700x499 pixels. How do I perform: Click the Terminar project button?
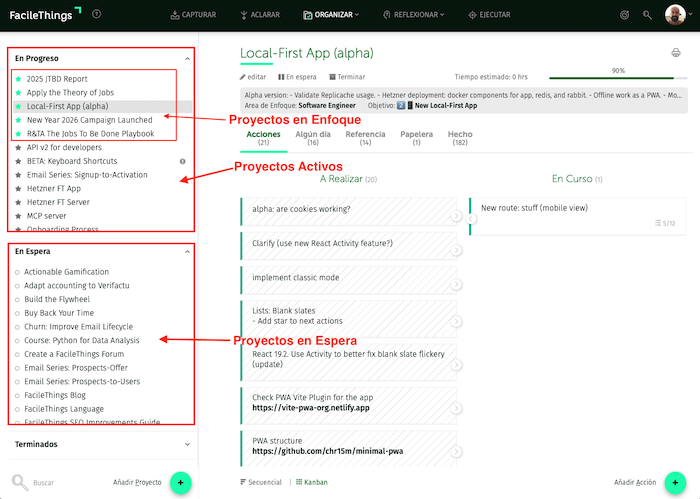point(346,77)
